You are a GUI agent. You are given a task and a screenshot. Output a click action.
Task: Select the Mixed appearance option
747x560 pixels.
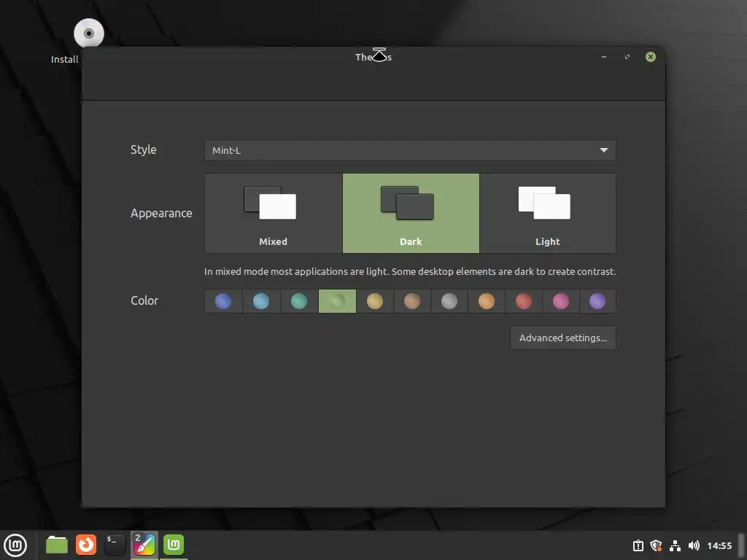[x=274, y=214]
